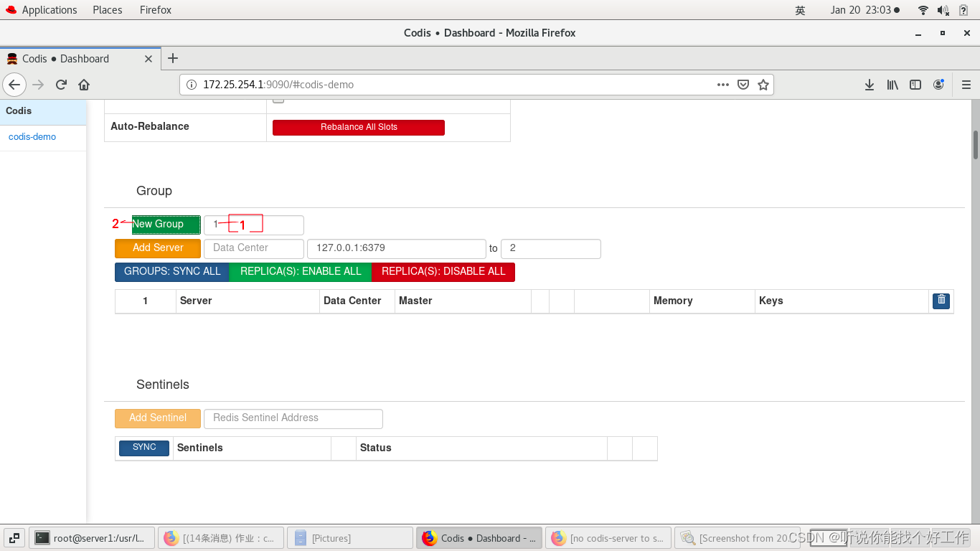The image size is (980, 551).
Task: Click the page vertical scrollbar
Action: point(976,145)
